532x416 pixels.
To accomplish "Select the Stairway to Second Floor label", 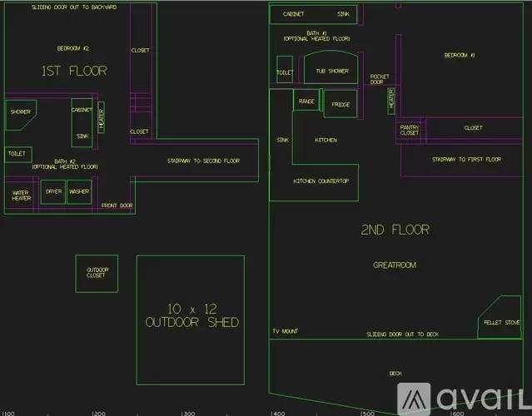I will 203,161.
